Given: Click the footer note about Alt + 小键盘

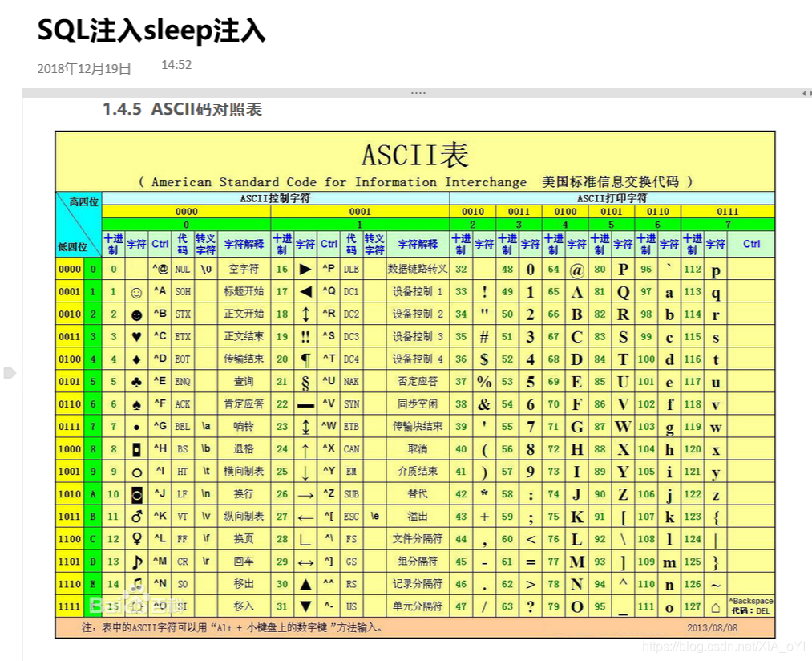Looking at the screenshot, I should tap(232, 628).
